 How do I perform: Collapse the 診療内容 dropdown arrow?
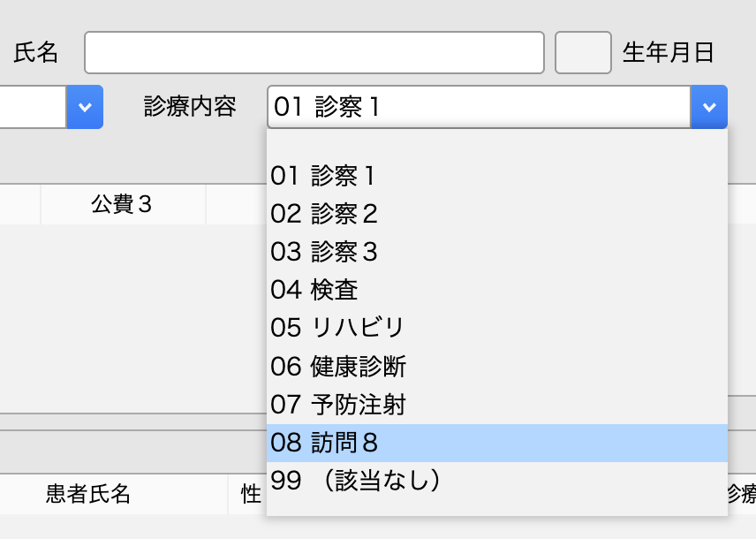click(x=709, y=107)
